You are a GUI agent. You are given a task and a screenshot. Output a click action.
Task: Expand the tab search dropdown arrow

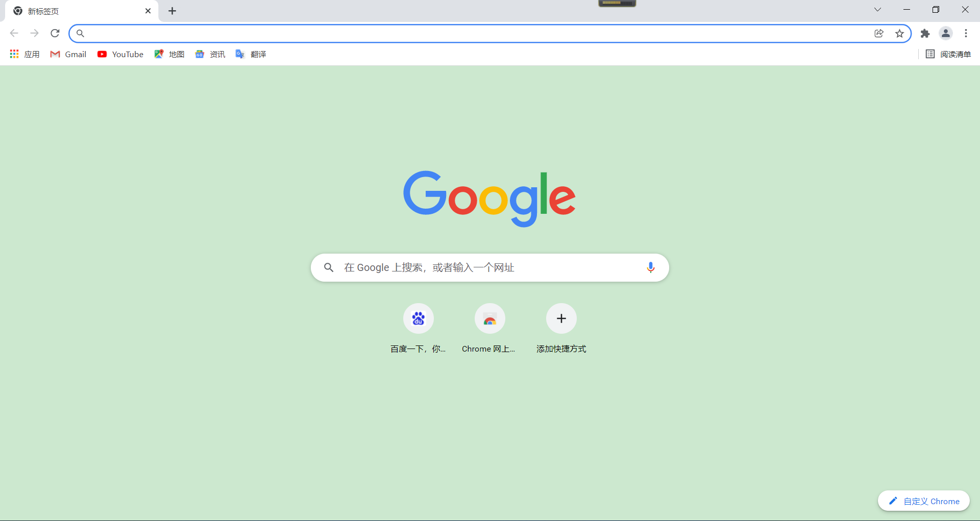click(877, 10)
